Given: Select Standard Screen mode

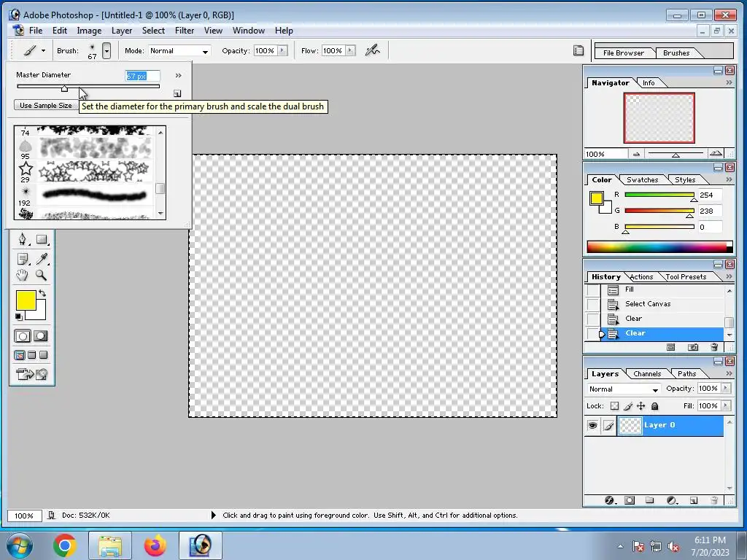Looking at the screenshot, I should pyautogui.click(x=20, y=355).
